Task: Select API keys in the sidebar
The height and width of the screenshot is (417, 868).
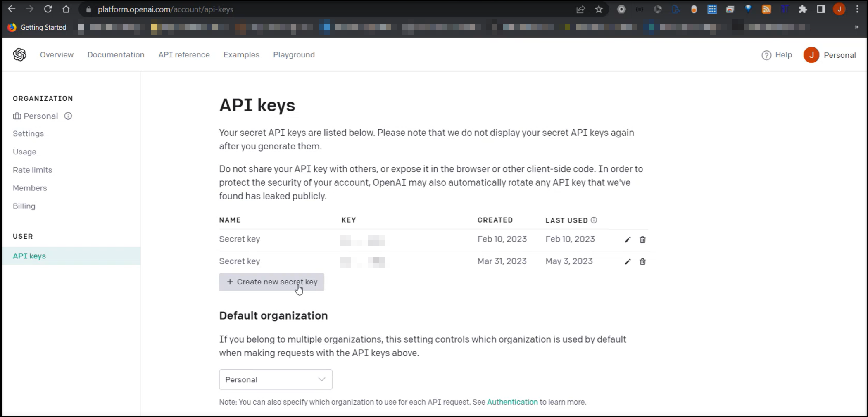Action: (x=71, y=256)
